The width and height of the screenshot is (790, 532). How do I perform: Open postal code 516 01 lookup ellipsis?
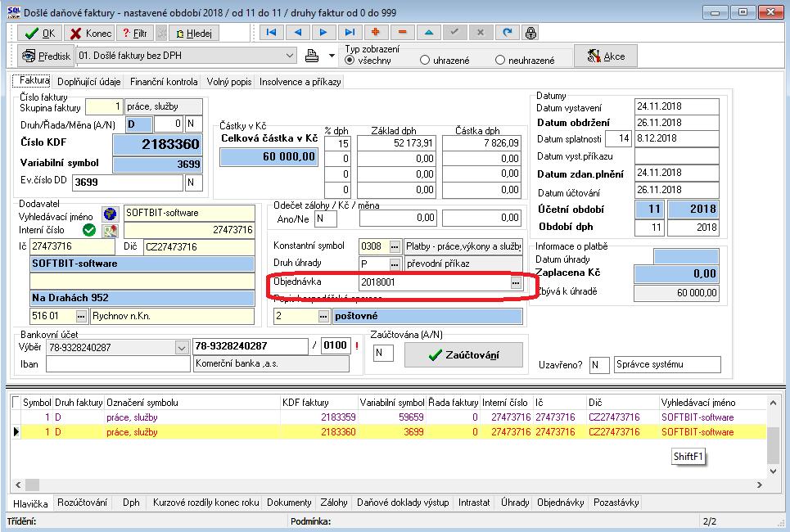tap(81, 317)
